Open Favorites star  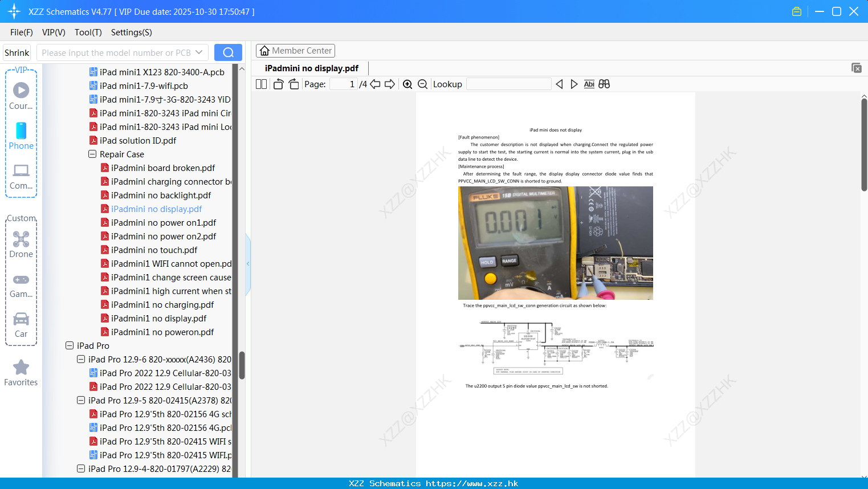pyautogui.click(x=21, y=373)
